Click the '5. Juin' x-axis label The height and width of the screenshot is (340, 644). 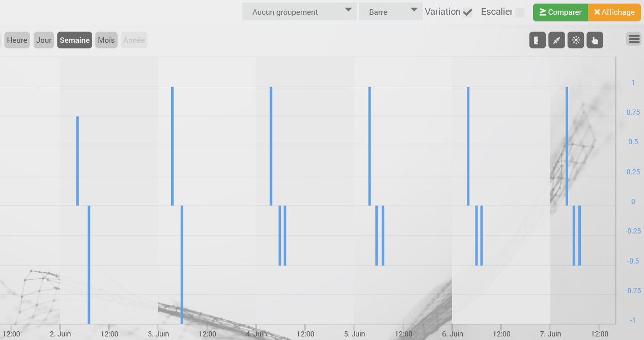pyautogui.click(x=354, y=334)
